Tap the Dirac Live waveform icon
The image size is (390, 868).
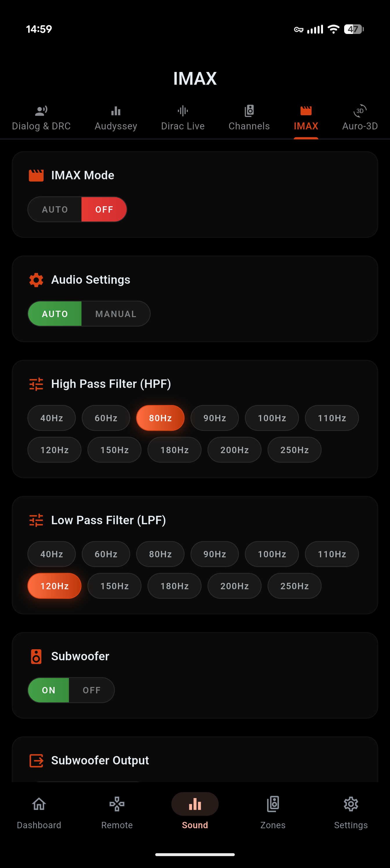183,111
